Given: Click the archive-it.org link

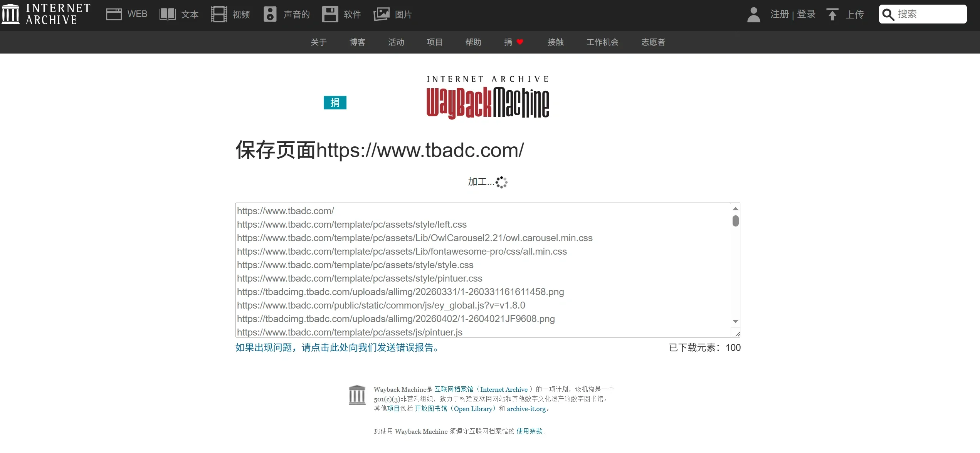Looking at the screenshot, I should [x=526, y=409].
